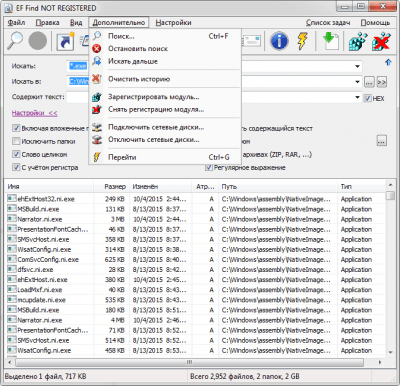
Task: Click the ... button in options area
Action: tap(382, 141)
